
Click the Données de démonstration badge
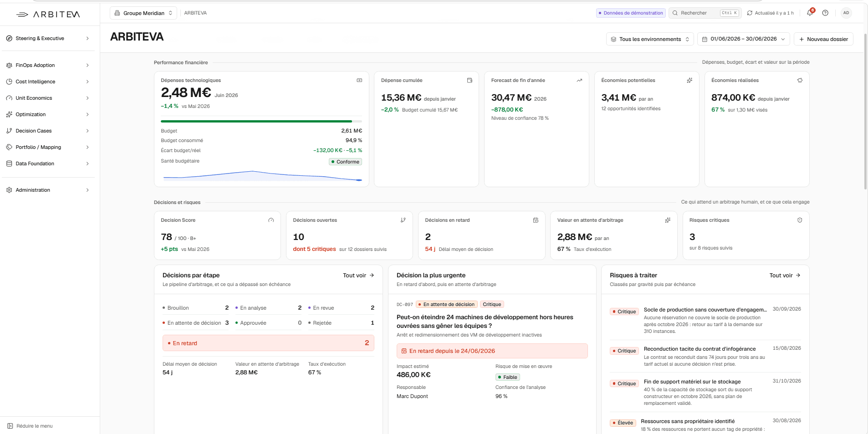coord(631,13)
